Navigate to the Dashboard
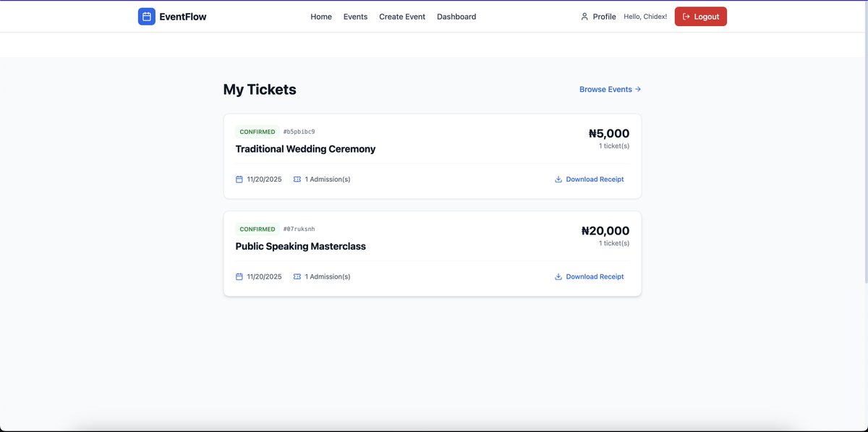868x432 pixels. tap(456, 17)
